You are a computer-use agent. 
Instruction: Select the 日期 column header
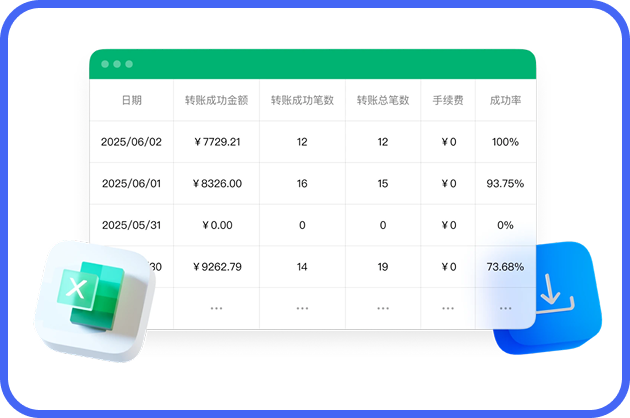pos(131,100)
